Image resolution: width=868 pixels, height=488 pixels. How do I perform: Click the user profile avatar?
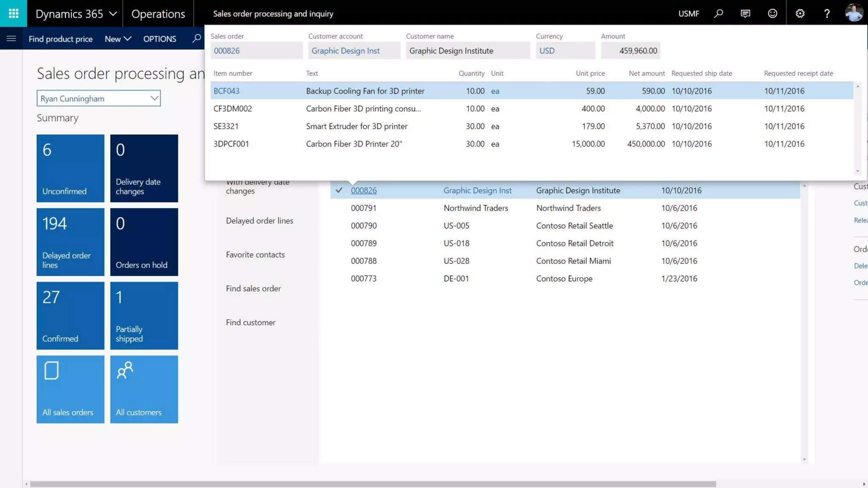click(854, 13)
